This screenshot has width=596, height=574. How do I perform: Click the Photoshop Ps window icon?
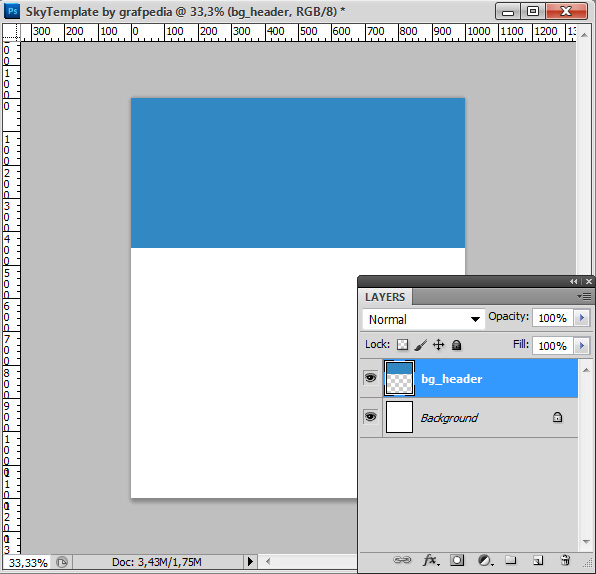click(x=11, y=11)
